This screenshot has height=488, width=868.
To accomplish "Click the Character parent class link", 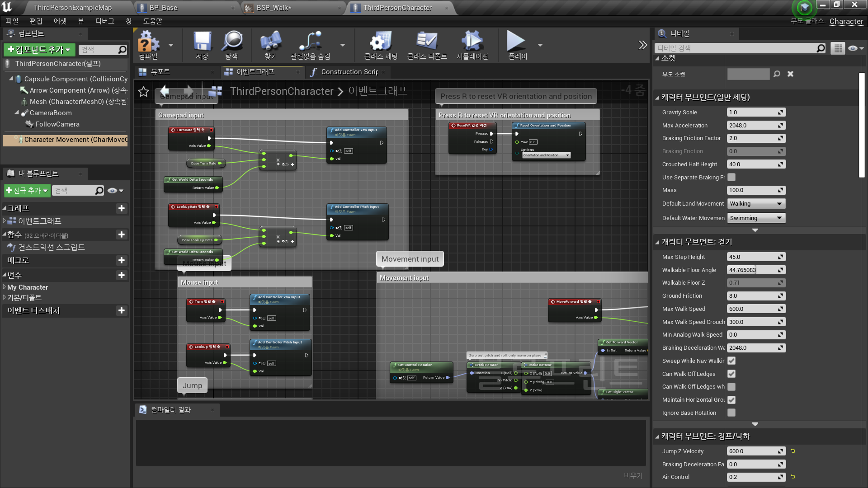I will click(846, 21).
